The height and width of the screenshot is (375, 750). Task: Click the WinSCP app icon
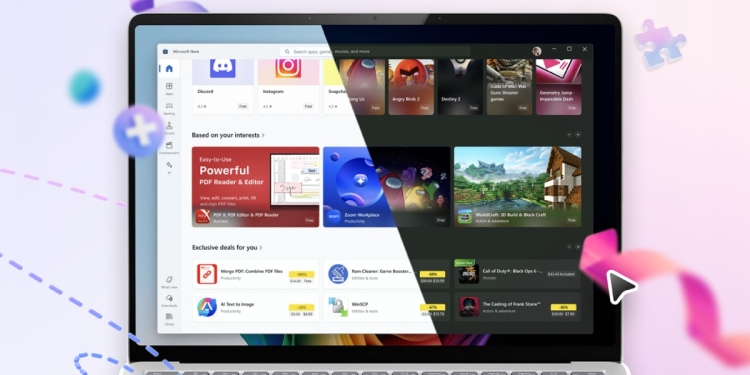338,307
